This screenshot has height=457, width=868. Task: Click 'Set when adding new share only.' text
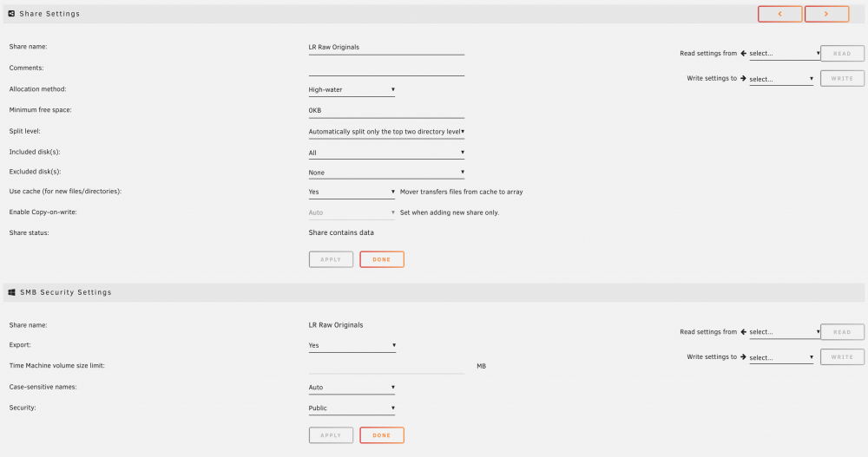[450, 212]
